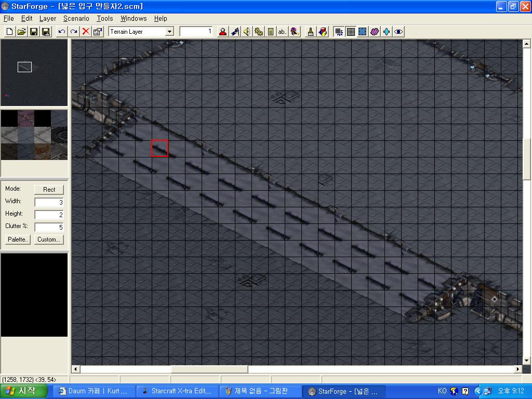Open the Layer menu
Image resolution: width=532 pixels, height=399 pixels.
(x=48, y=18)
